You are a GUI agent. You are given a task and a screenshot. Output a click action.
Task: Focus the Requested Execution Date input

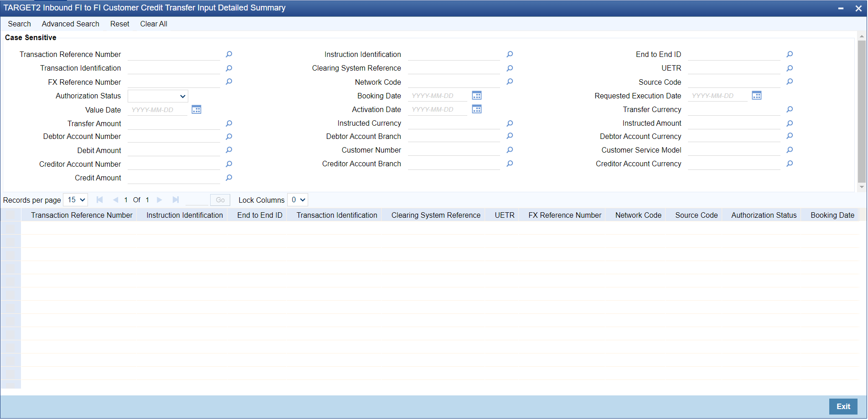pos(718,96)
